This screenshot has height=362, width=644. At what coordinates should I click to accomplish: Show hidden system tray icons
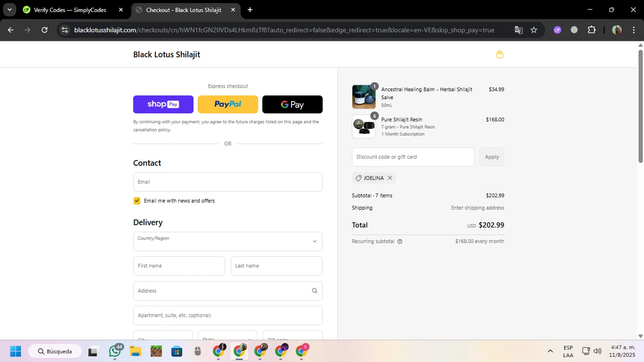point(550,351)
